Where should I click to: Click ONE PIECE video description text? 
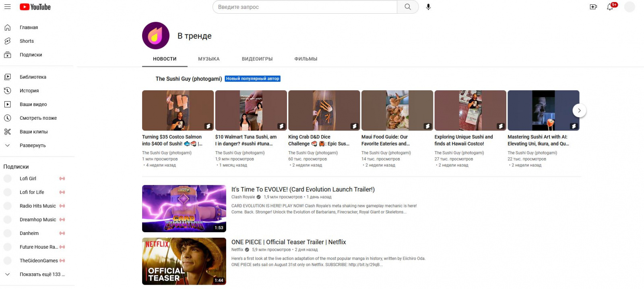[x=328, y=262]
